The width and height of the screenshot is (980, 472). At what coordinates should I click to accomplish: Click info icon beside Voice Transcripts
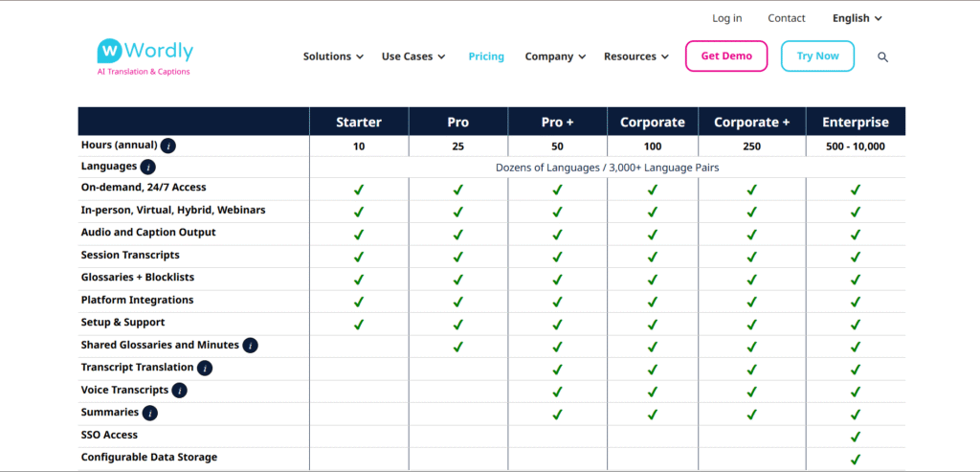pyautogui.click(x=179, y=391)
